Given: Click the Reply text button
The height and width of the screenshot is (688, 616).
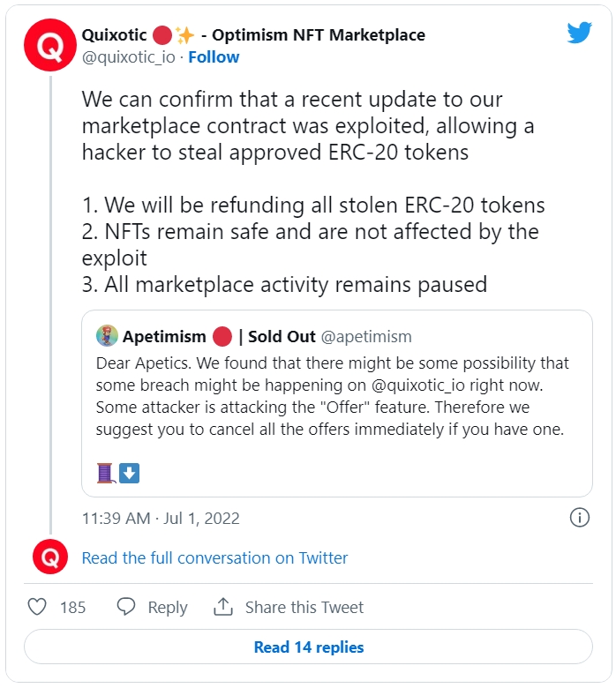Looking at the screenshot, I should (x=168, y=608).
